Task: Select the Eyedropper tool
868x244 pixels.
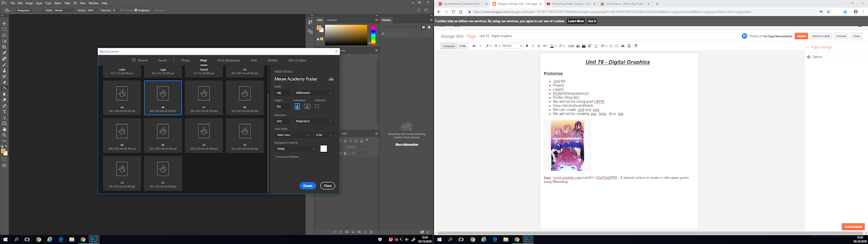Action: pyautogui.click(x=4, y=53)
